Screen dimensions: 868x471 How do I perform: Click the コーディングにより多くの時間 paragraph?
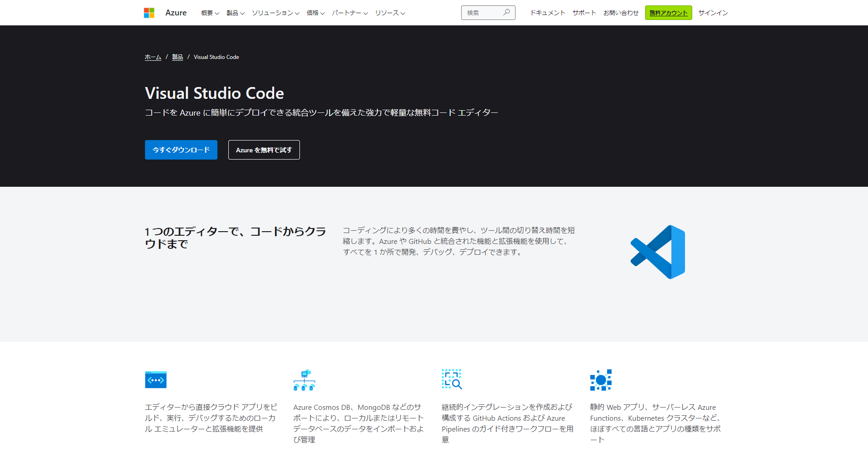pyautogui.click(x=459, y=241)
